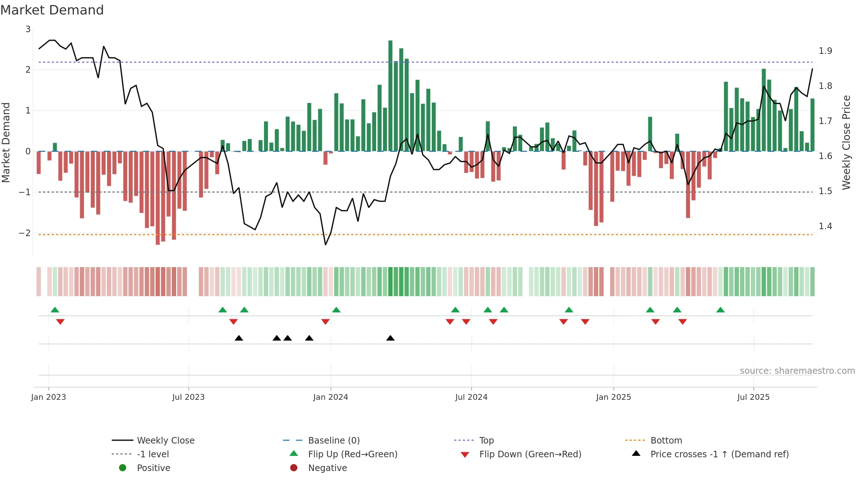
Task: Click the black price-cross marker near March 2024
Action: click(x=390, y=338)
